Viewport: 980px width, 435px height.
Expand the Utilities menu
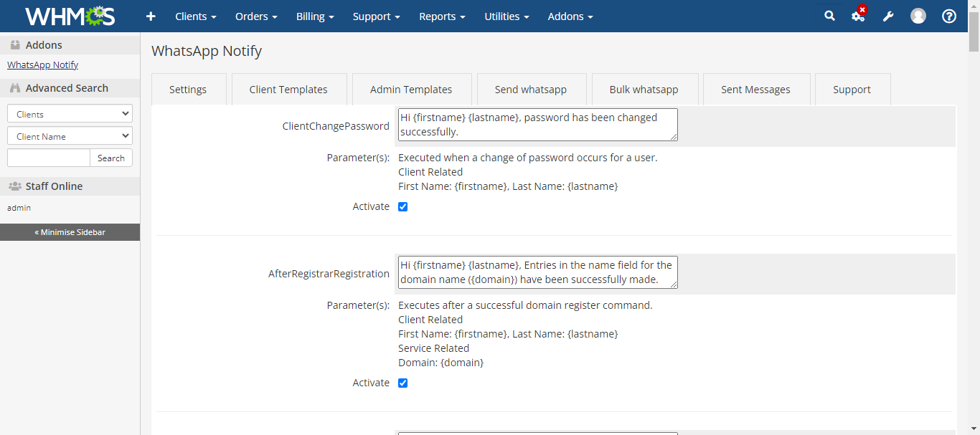pos(507,16)
